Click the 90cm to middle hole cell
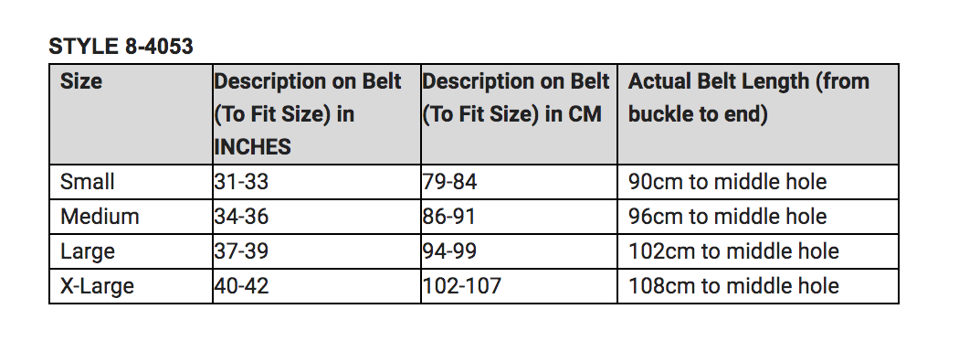This screenshot has width=980, height=341. tap(758, 182)
